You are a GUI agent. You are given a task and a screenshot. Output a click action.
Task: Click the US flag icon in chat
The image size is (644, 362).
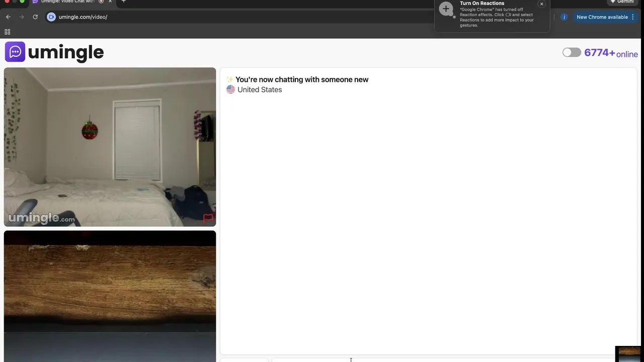[230, 89]
